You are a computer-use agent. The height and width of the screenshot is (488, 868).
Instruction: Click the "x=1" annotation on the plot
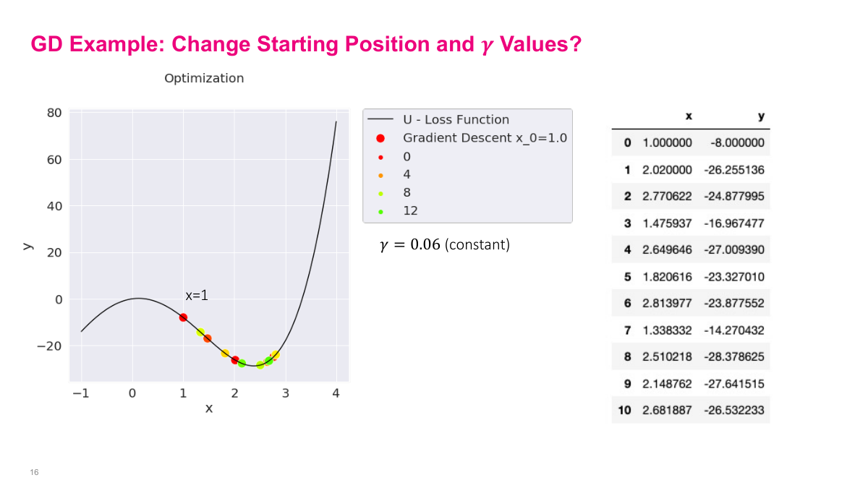coord(196,296)
